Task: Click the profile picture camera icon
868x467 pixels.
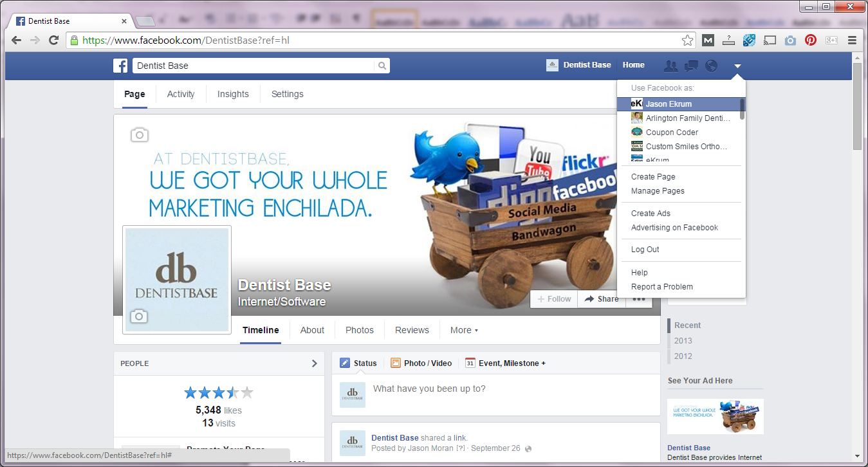Action: coord(139,316)
